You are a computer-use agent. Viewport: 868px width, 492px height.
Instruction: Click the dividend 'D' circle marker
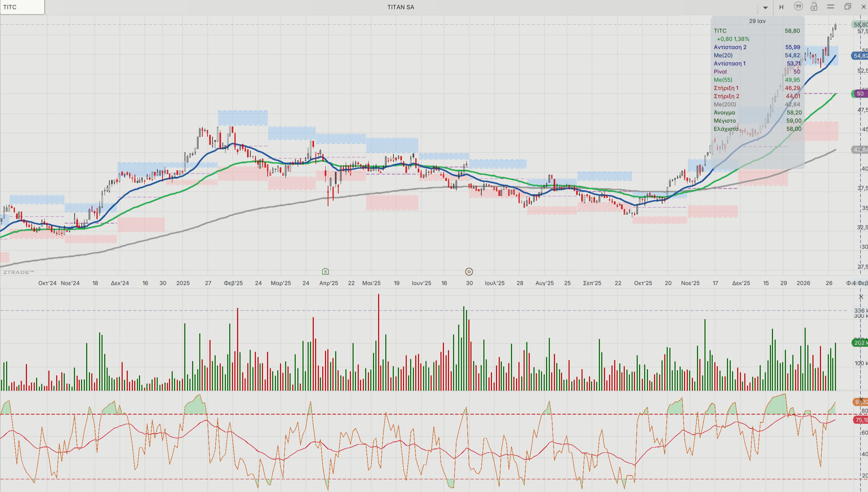(469, 272)
